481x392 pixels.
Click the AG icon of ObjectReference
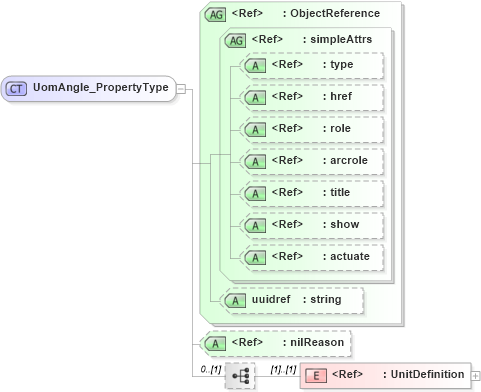[216, 15]
